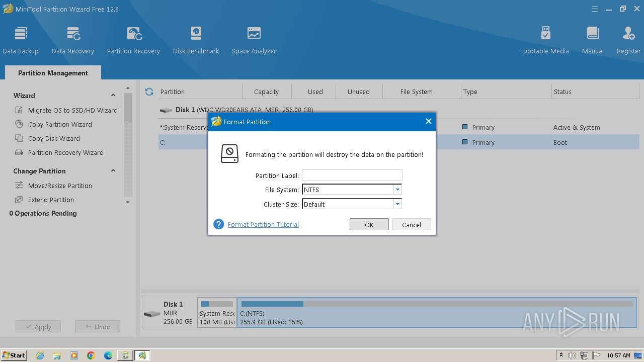Open Partition Recovery toolbar icon
644x362 pixels.
(x=133, y=40)
